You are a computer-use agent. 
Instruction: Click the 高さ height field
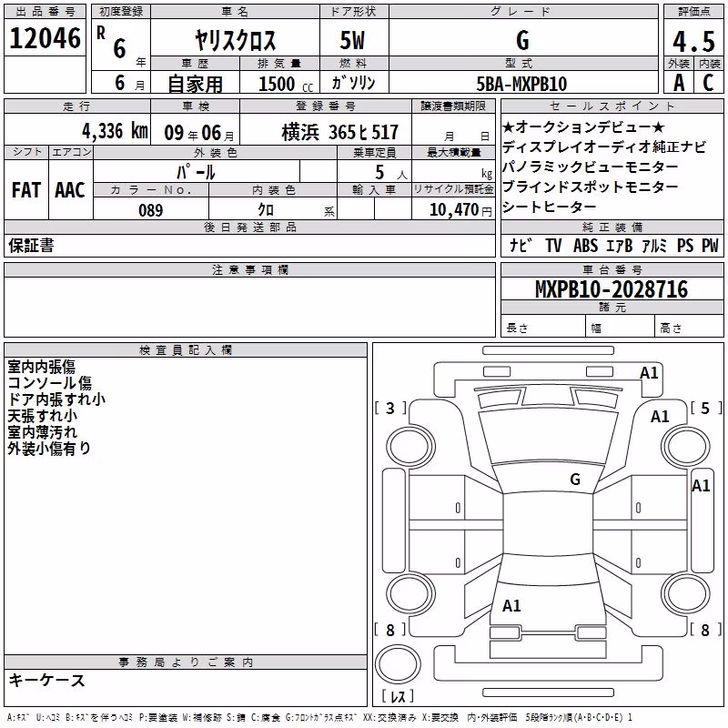click(690, 327)
